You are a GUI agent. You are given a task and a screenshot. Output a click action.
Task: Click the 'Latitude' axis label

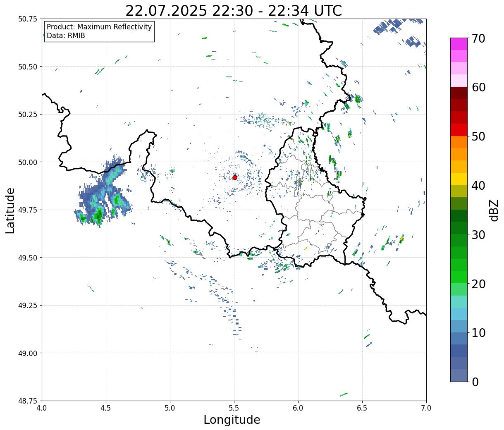(10, 210)
